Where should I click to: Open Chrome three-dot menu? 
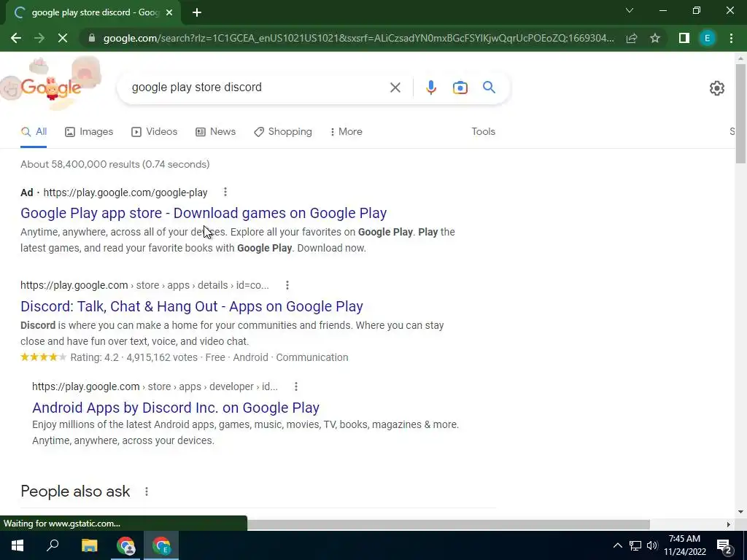click(731, 38)
